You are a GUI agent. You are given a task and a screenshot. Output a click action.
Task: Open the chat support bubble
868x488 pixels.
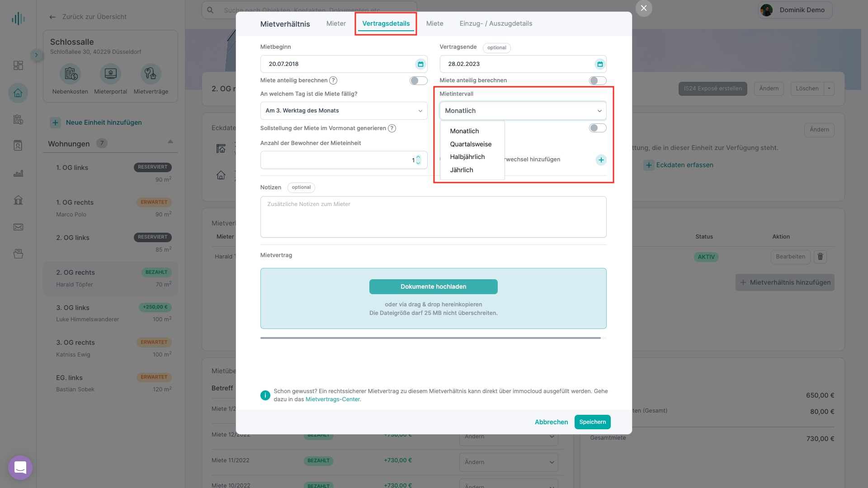(20, 467)
